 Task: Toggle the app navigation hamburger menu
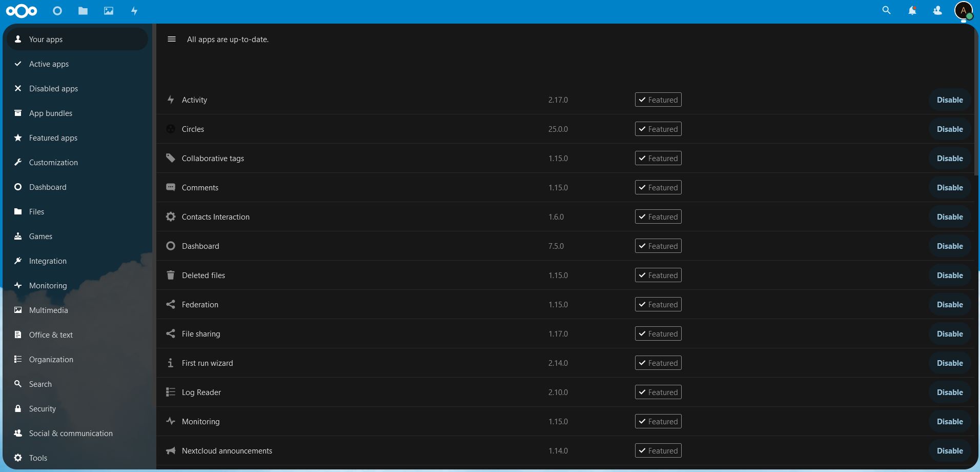(x=172, y=39)
